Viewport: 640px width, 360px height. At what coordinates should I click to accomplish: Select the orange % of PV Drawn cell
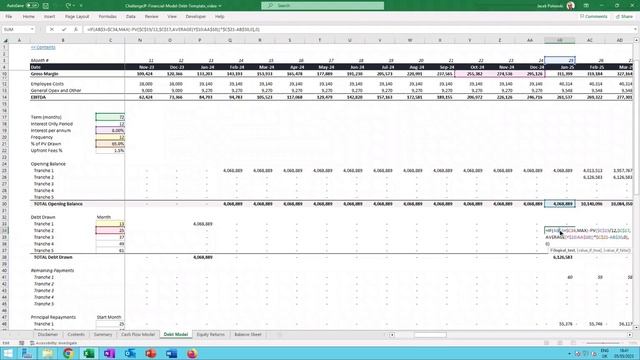point(110,144)
